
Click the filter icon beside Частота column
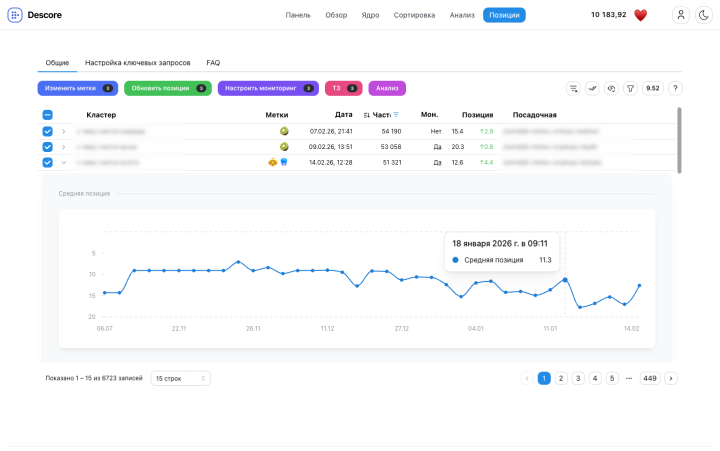click(x=396, y=115)
